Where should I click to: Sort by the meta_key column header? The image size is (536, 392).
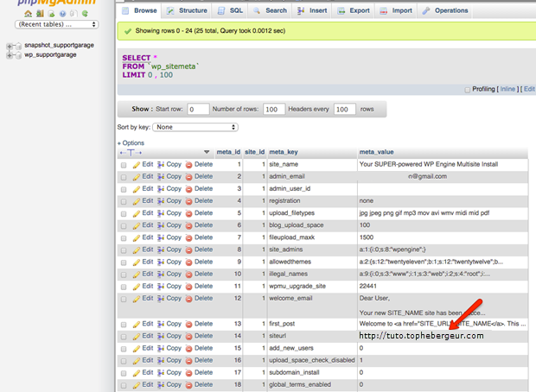[x=284, y=152]
